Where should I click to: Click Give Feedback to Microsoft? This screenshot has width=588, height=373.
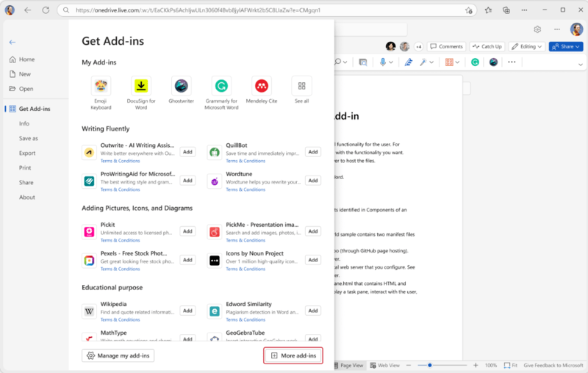[553, 366]
